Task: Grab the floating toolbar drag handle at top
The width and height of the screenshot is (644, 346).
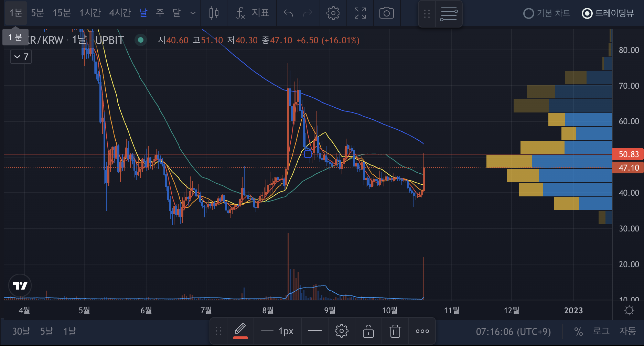Action: point(427,14)
